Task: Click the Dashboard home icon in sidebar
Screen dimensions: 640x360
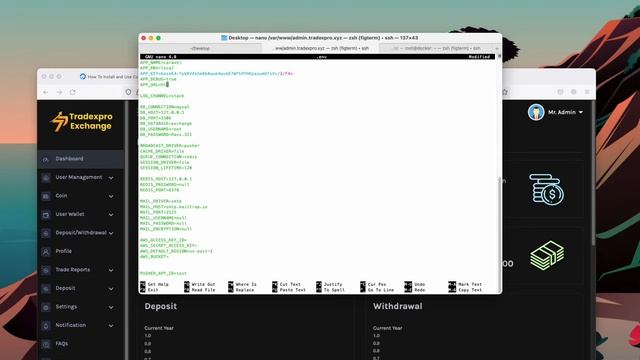Action: [46, 159]
